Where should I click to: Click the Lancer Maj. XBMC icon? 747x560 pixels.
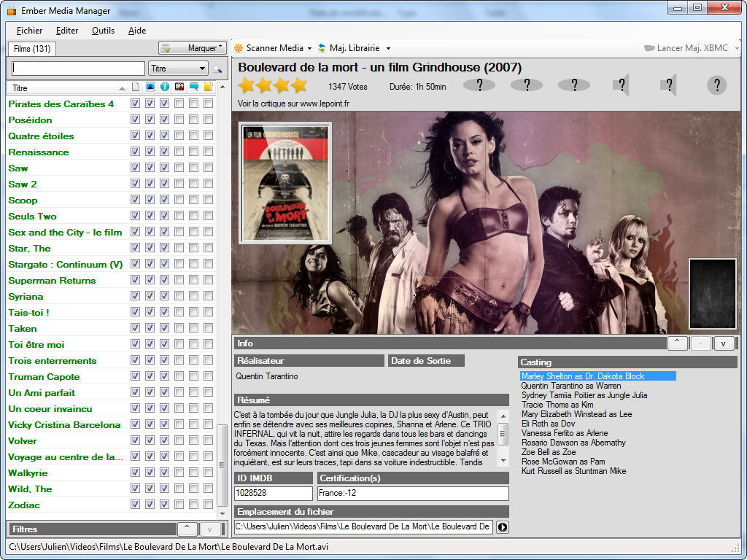649,48
